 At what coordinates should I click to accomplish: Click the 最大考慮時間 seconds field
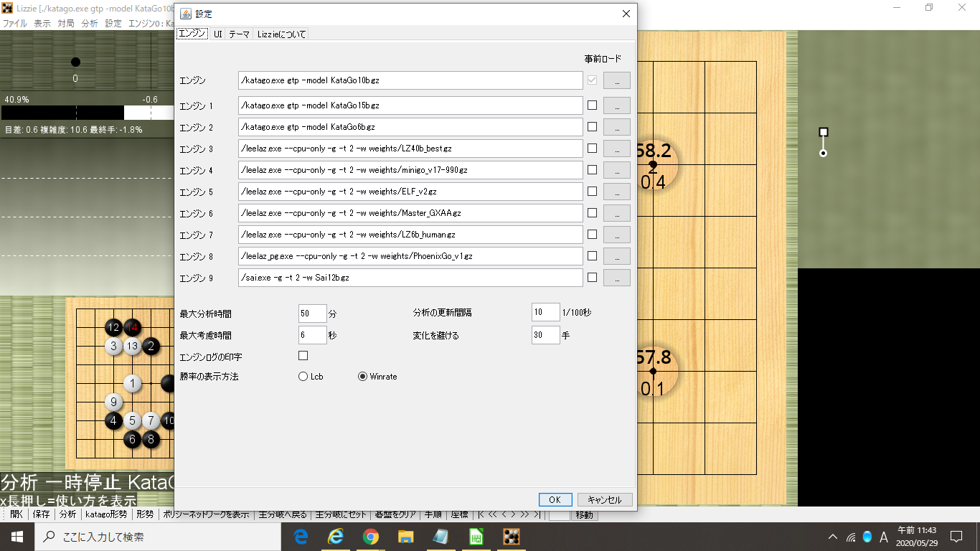312,335
